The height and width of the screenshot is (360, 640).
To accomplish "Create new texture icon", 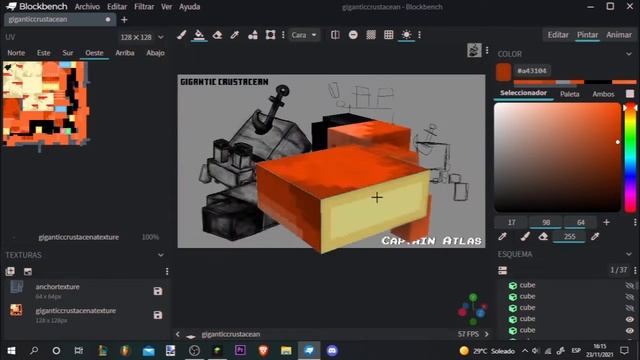I will click(28, 271).
